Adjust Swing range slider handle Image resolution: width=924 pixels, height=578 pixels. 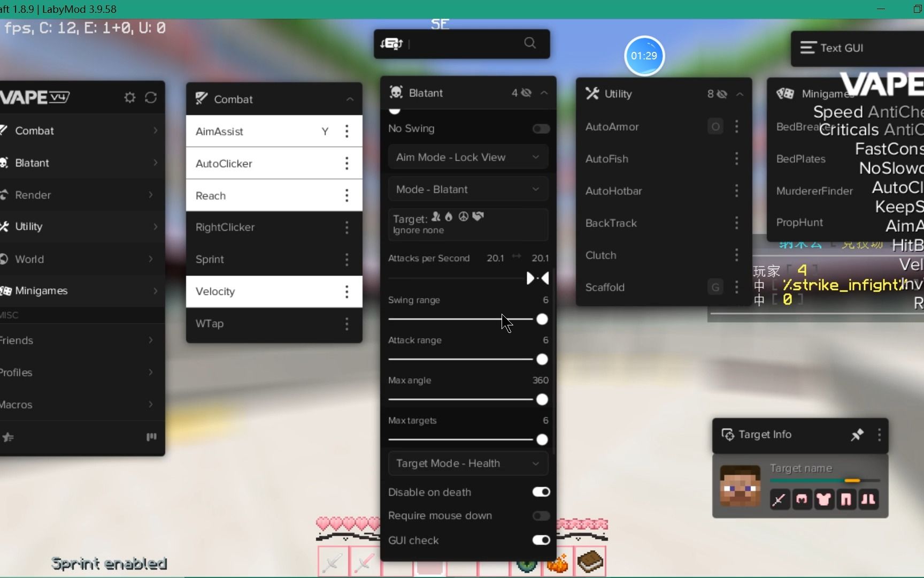pyautogui.click(x=542, y=320)
